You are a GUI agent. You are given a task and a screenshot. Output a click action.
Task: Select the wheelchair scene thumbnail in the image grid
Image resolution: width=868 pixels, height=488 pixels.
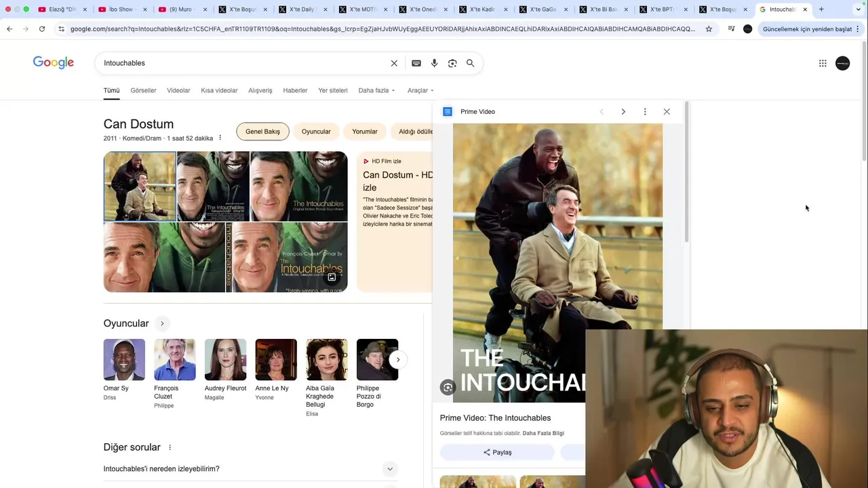(x=140, y=186)
